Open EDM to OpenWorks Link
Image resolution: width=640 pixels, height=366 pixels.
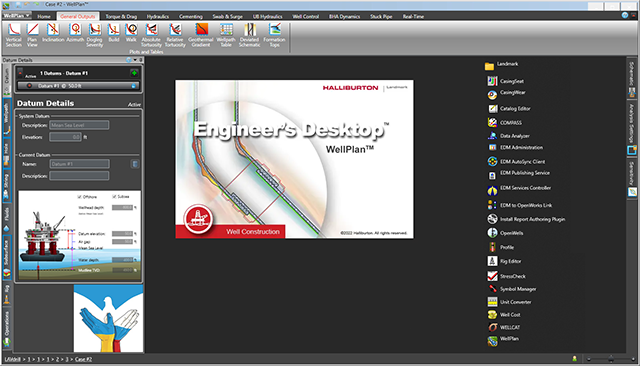point(520,205)
